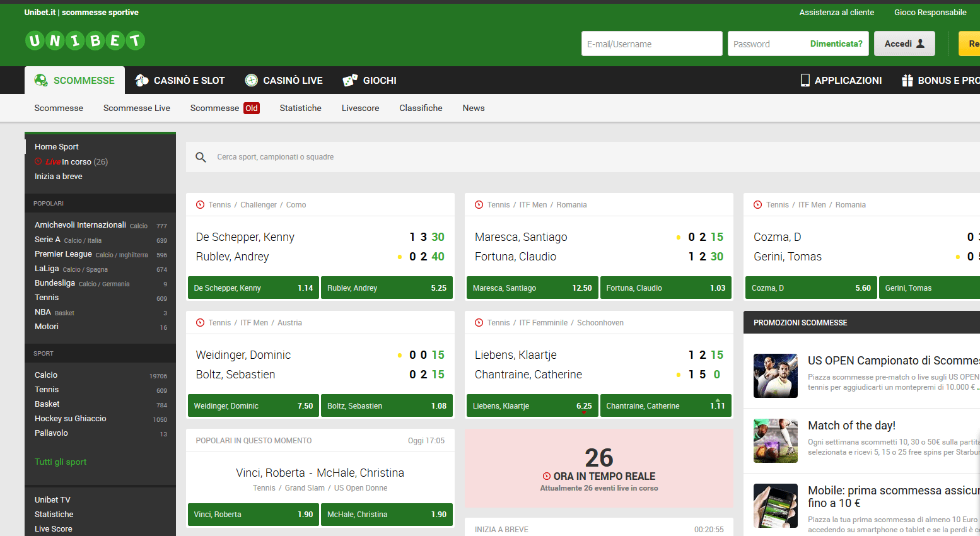Open US OPEN promotion thumbnail
The image size is (980, 536).
point(776,376)
